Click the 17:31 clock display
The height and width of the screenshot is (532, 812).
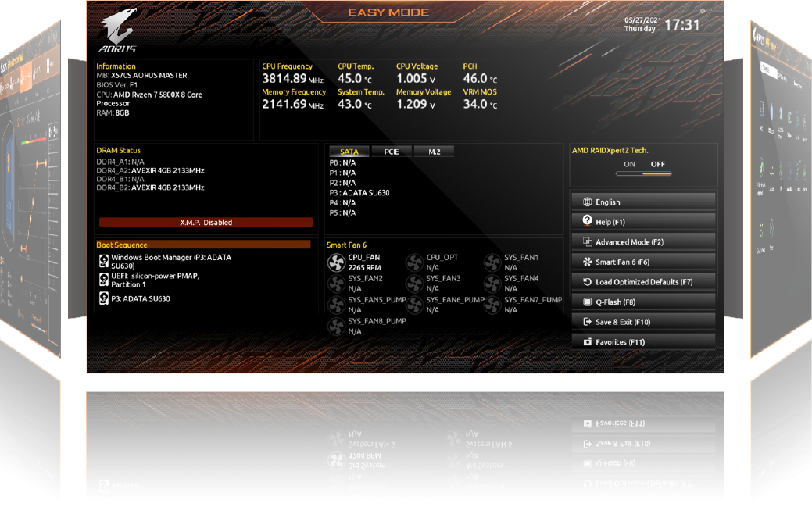[x=682, y=25]
